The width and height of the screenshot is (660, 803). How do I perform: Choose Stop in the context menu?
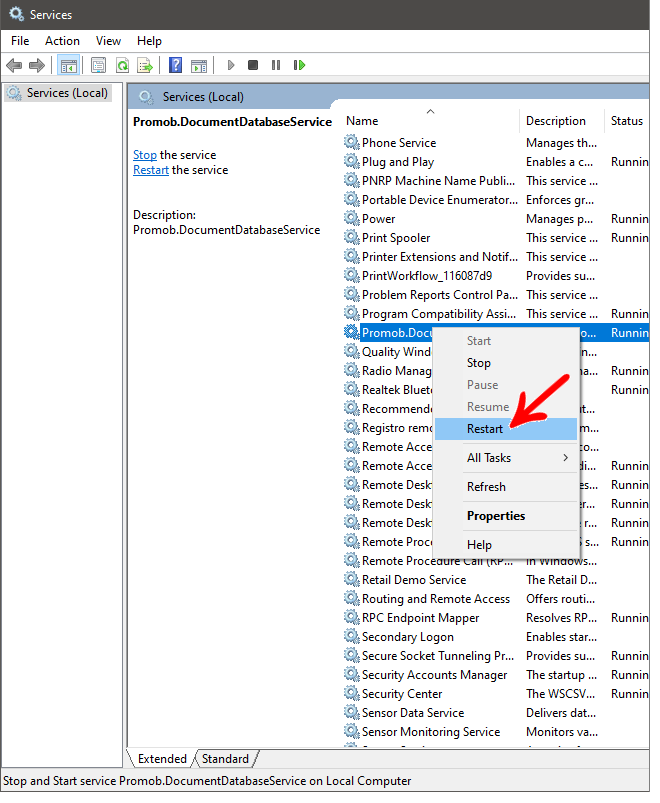click(506, 363)
